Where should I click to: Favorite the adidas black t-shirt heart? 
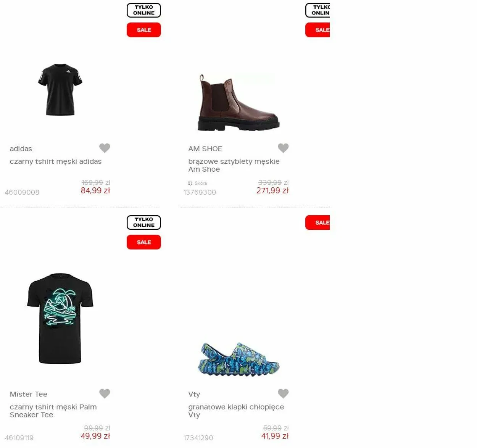(105, 148)
